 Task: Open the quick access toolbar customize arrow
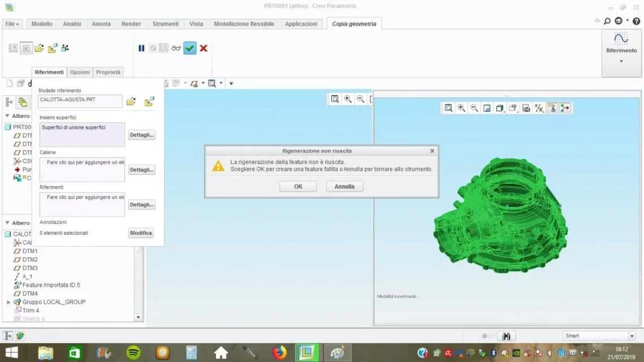[x=231, y=83]
